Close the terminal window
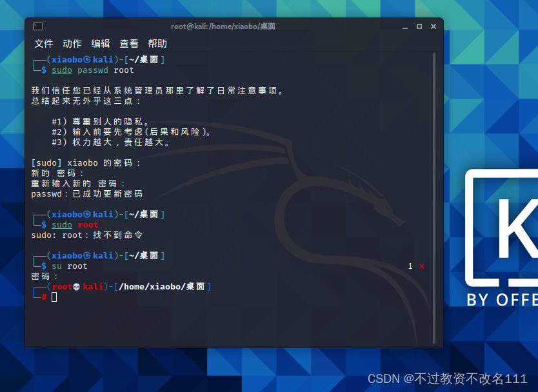This screenshot has width=538, height=392. 433,26
